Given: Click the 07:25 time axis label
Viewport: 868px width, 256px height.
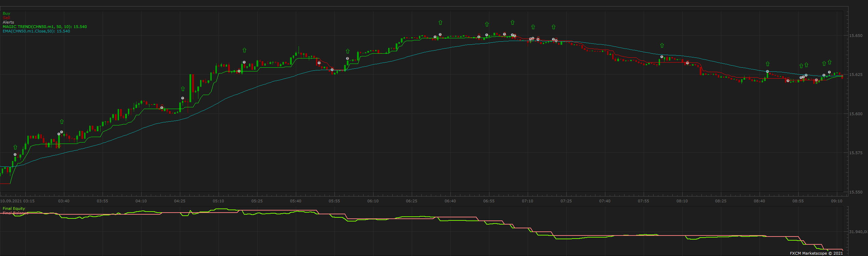Looking at the screenshot, I should 566,201.
